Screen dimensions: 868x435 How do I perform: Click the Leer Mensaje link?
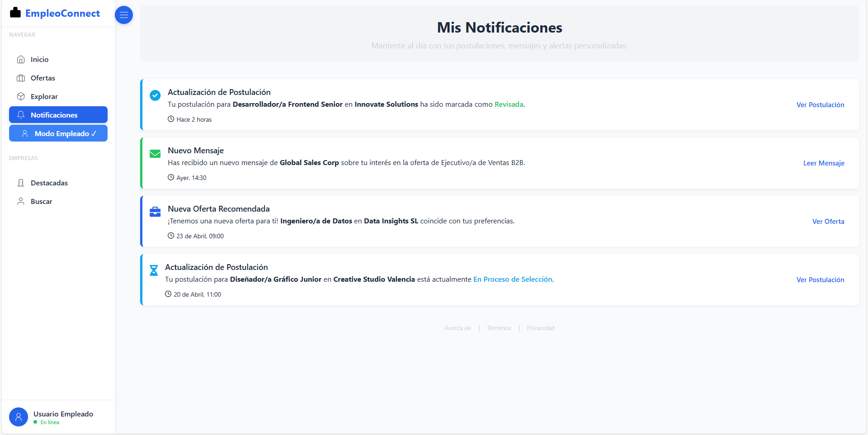click(x=824, y=163)
